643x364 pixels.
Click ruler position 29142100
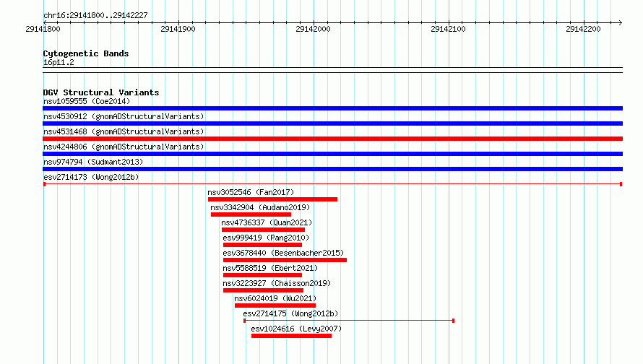[448, 29]
